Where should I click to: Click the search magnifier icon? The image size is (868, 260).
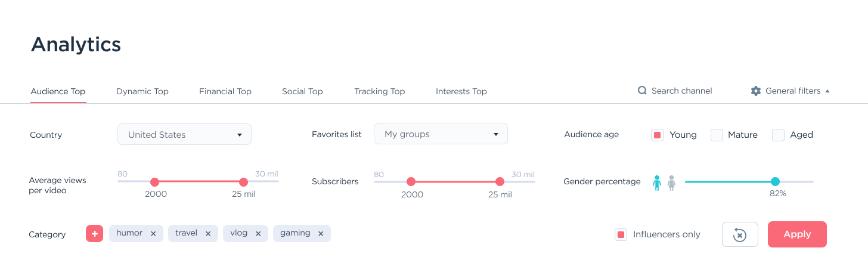point(642,91)
